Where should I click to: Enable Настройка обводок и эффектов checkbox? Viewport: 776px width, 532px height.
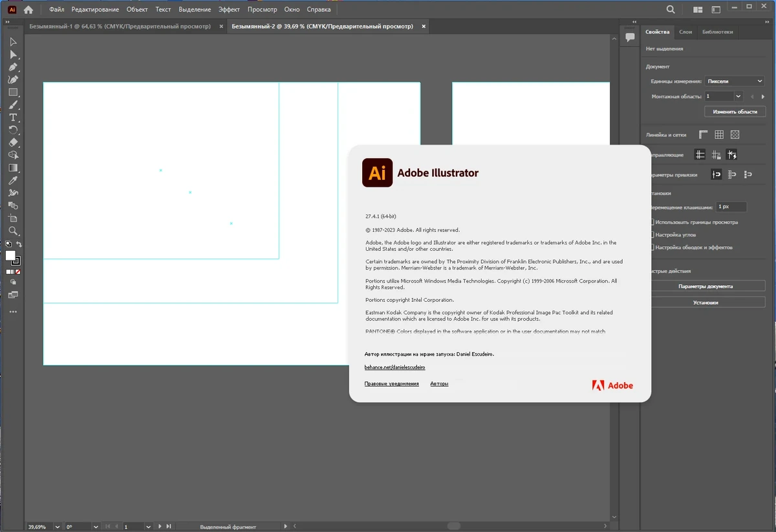(x=652, y=247)
